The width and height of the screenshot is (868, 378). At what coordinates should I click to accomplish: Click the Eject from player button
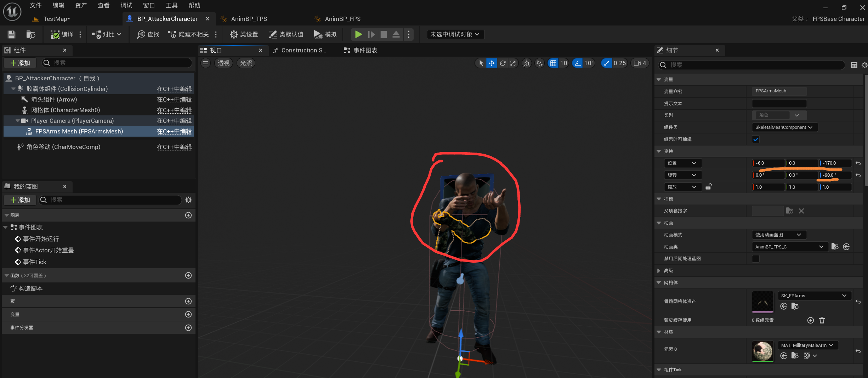point(396,34)
